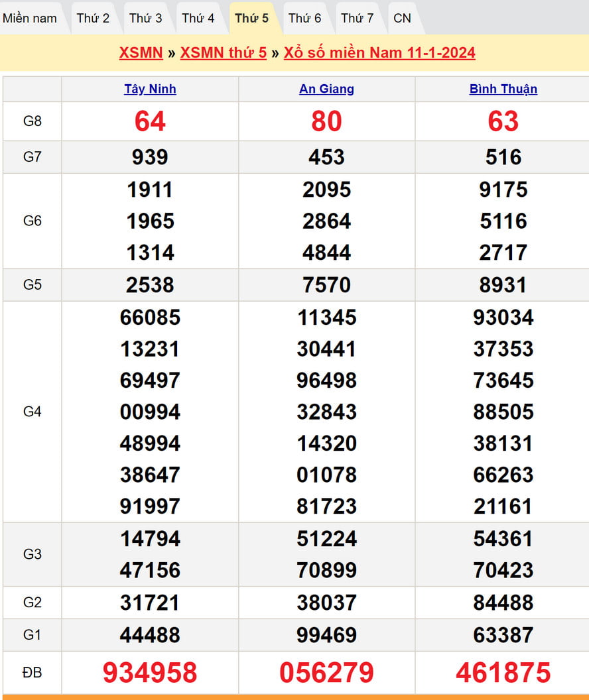Select the Thứ 3 tab
This screenshot has height=700, width=589.
tap(145, 18)
